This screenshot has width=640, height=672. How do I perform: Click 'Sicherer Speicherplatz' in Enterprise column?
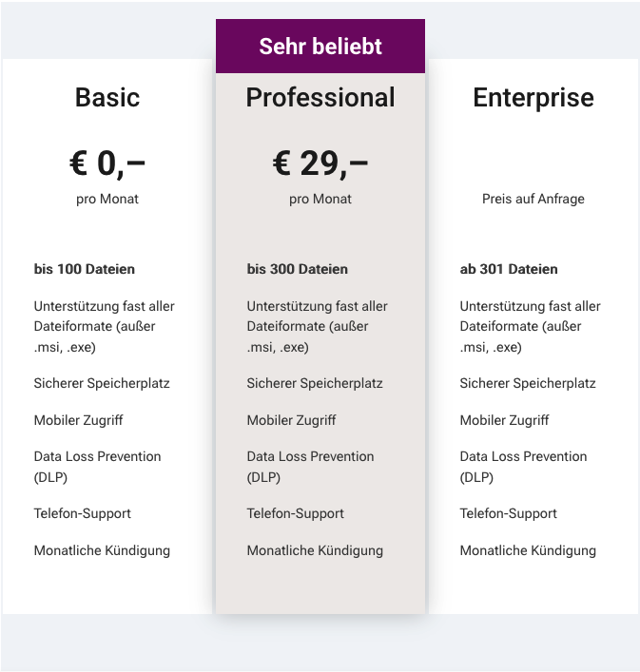pos(528,383)
